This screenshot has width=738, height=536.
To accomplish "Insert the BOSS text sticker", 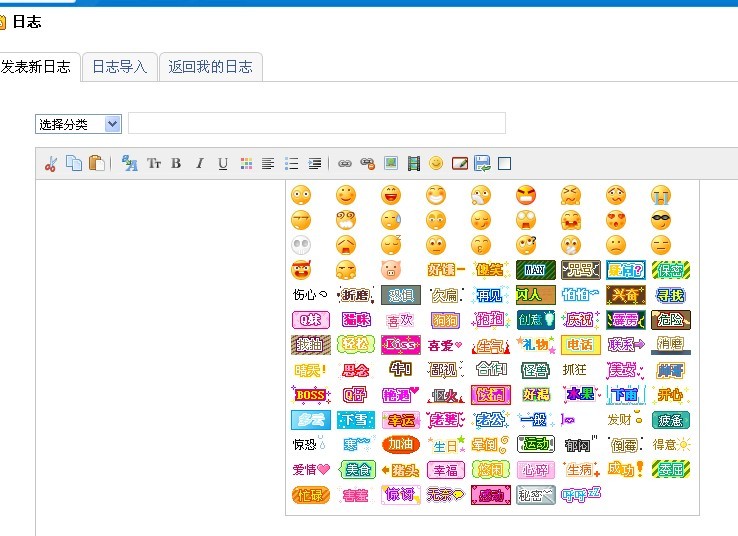I will (311, 395).
